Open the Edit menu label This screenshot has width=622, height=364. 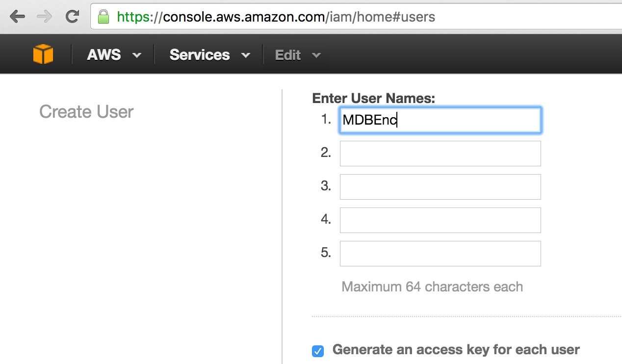[x=288, y=55]
